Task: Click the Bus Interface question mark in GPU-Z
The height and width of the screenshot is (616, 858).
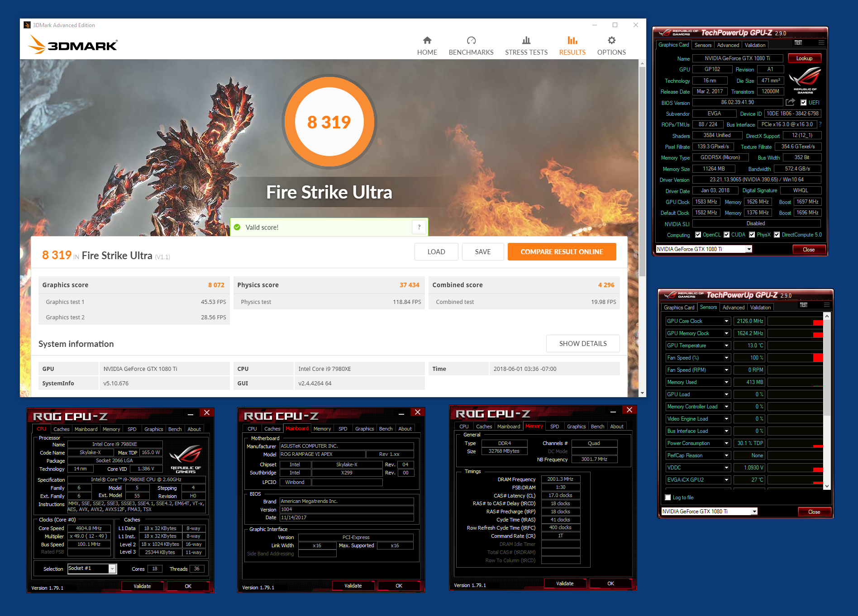Action: point(820,124)
